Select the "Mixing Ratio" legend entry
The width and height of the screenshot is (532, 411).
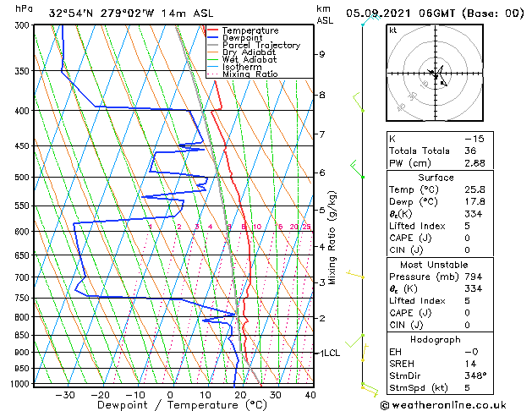coord(250,74)
